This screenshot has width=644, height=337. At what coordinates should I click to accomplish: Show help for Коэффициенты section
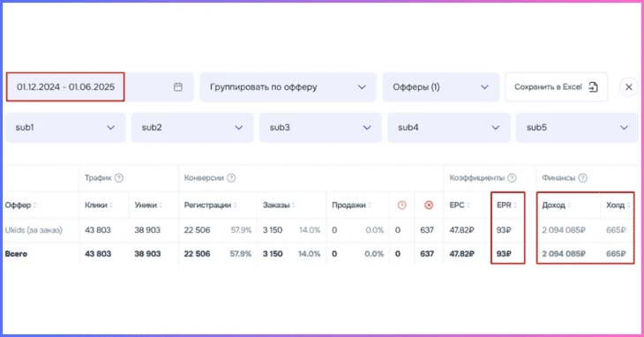512,177
